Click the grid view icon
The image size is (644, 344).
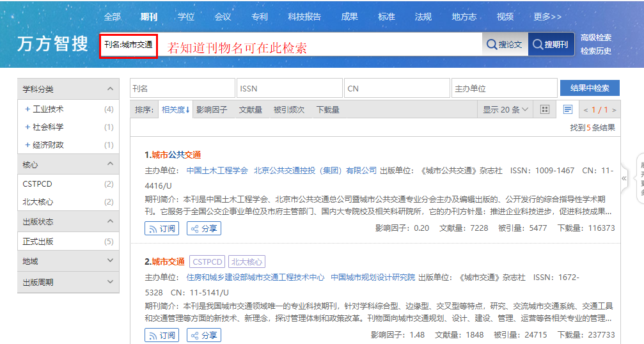pos(545,109)
